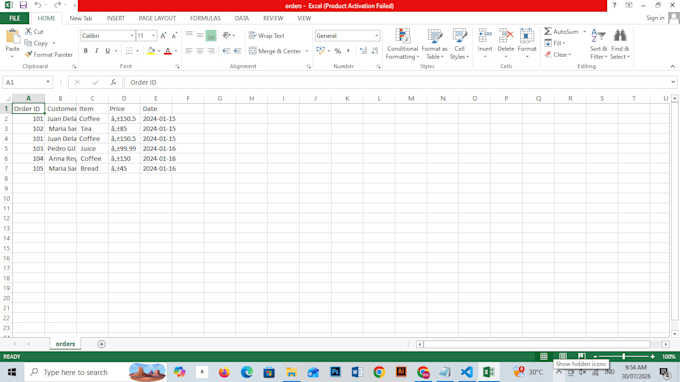Image resolution: width=680 pixels, height=382 pixels.
Task: Switch to Page Break Preview
Action: pyautogui.click(x=582, y=356)
